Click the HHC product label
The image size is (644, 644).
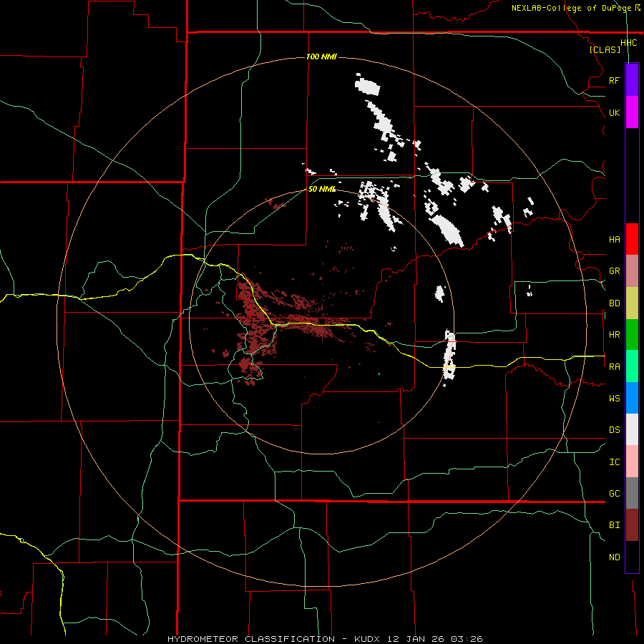[629, 43]
